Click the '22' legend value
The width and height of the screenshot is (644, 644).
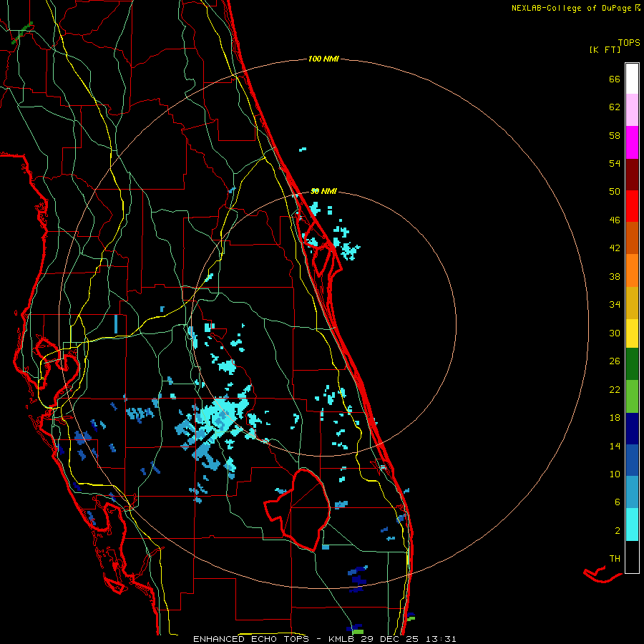pos(615,389)
